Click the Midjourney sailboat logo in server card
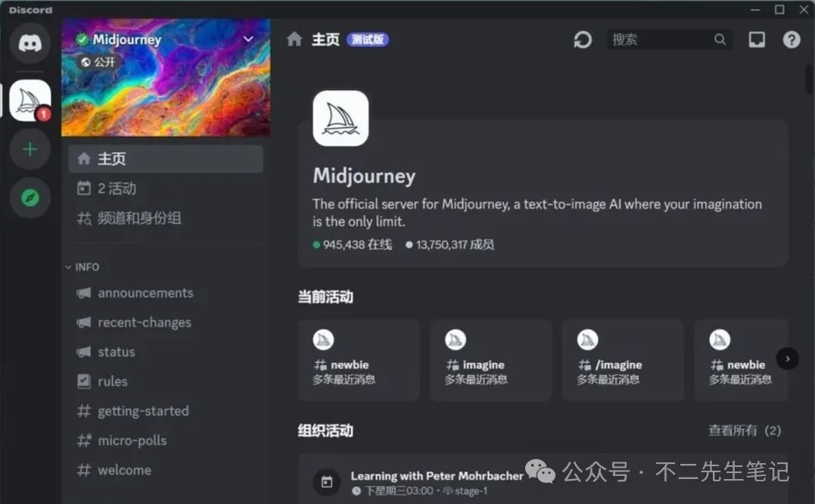The width and height of the screenshot is (815, 504). point(341,119)
